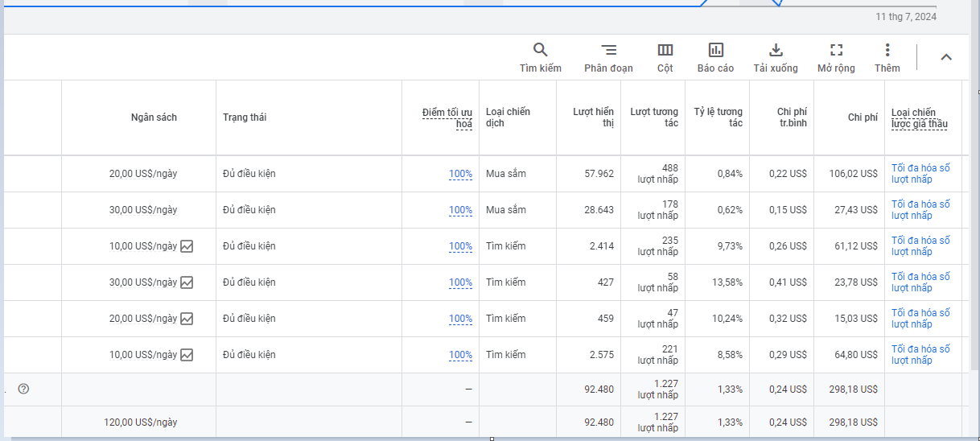Click the Tải xuống download icon

click(x=776, y=51)
